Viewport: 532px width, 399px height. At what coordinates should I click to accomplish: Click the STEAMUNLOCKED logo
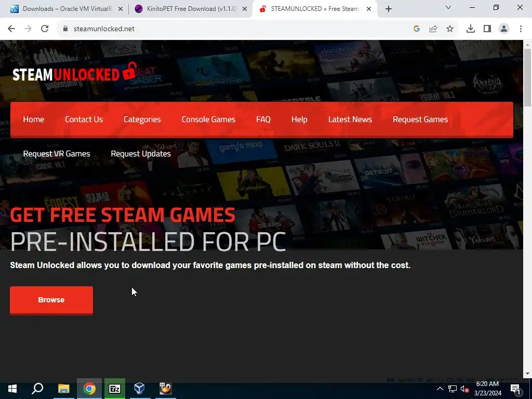75,73
